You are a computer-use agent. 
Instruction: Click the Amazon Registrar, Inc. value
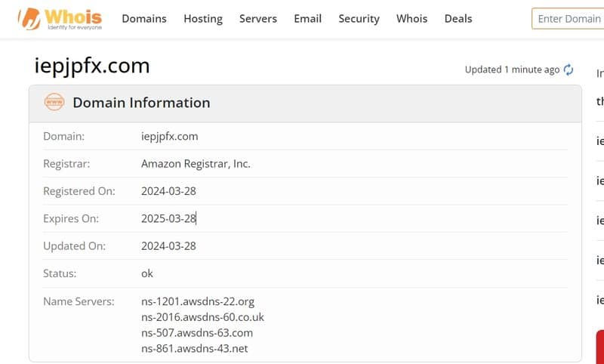pyautogui.click(x=196, y=164)
